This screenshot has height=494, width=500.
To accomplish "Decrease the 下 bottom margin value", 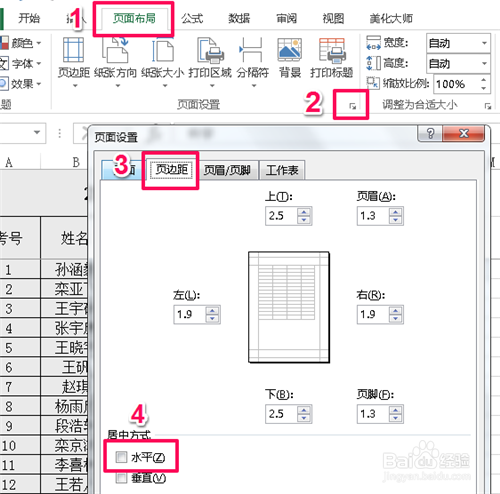I will point(304,418).
